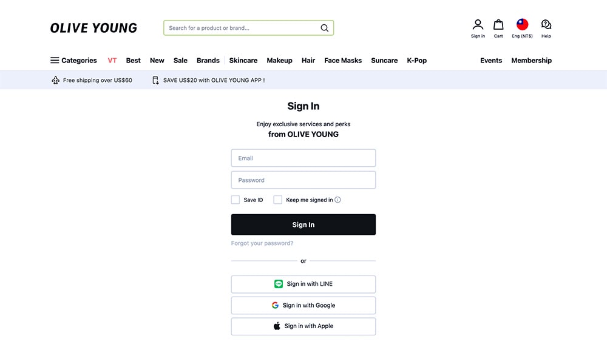607x364 pixels.
Task: Open the Skincare category
Action: click(243, 60)
